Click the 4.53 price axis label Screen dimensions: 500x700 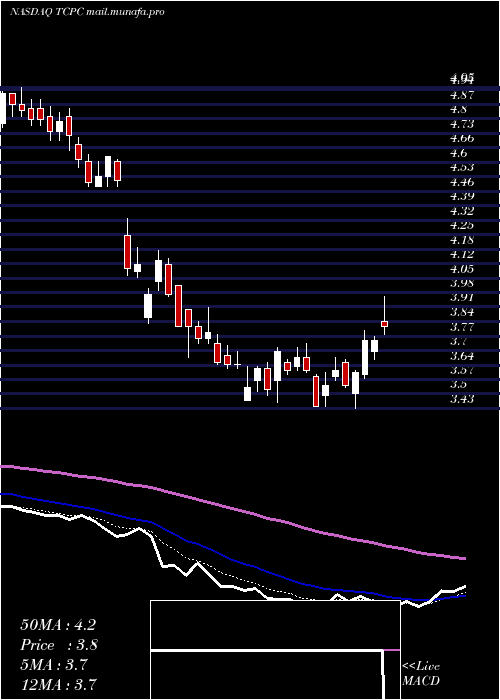pos(462,167)
